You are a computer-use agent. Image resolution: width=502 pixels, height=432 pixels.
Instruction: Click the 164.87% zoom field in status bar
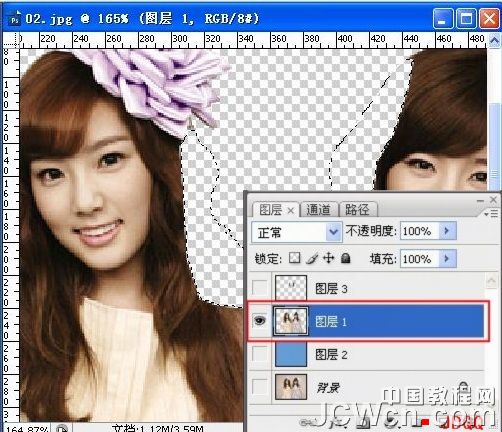(x=27, y=428)
